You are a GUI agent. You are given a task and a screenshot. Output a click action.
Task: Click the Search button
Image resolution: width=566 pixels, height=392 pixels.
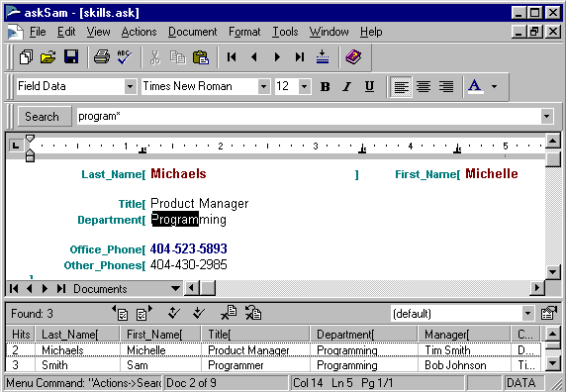click(45, 117)
